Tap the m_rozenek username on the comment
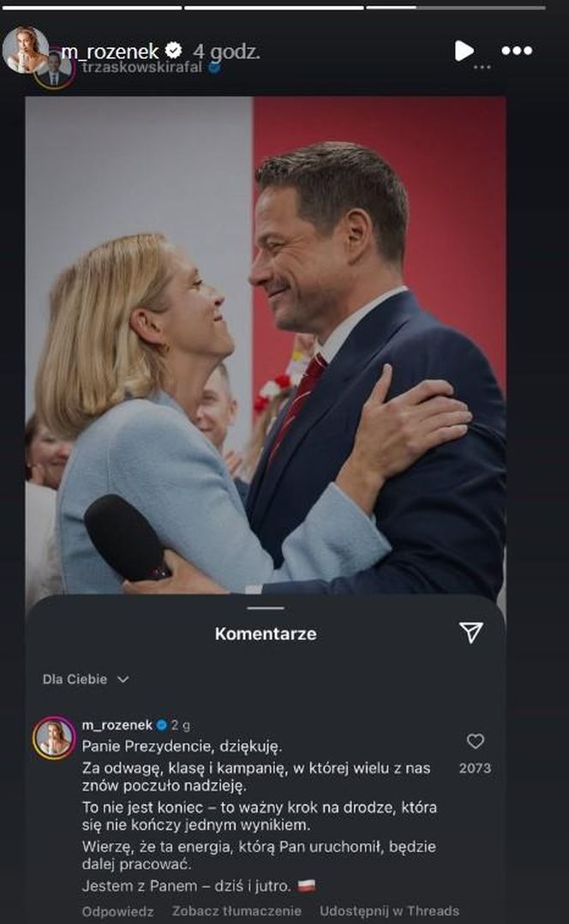This screenshot has height=924, width=569. coord(117,725)
